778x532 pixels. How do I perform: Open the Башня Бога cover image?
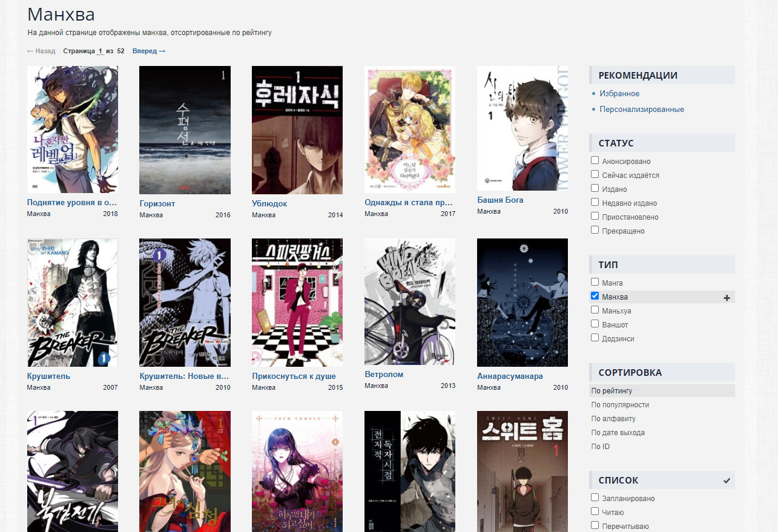(x=522, y=128)
